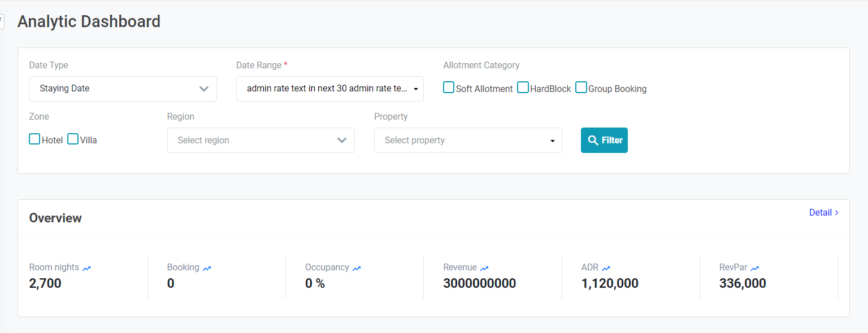Image resolution: width=868 pixels, height=333 pixels.
Task: Enable the Soft Allotment checkbox
Action: tap(449, 87)
